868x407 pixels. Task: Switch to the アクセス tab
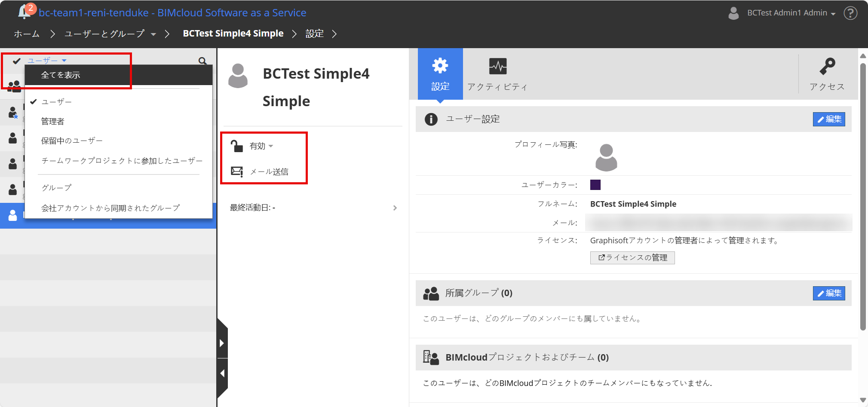[x=827, y=74]
